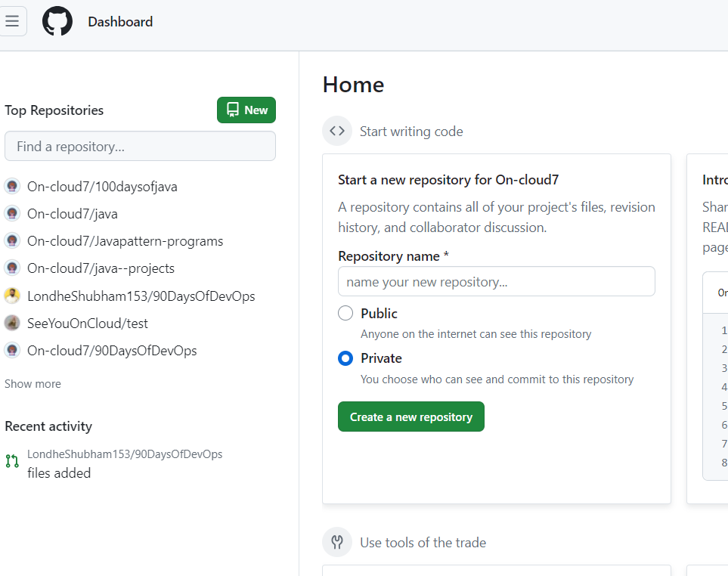Click the Repository name input field
The height and width of the screenshot is (576, 728).
click(496, 281)
